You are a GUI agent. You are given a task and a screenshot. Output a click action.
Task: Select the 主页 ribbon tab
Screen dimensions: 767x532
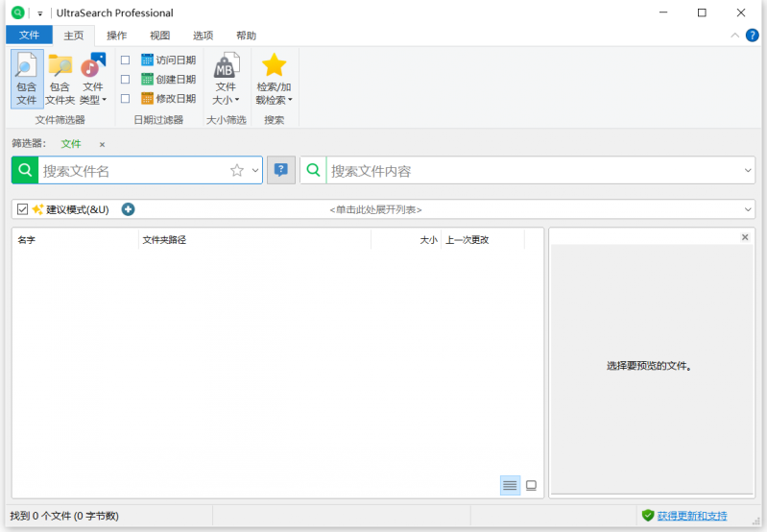pyautogui.click(x=74, y=36)
